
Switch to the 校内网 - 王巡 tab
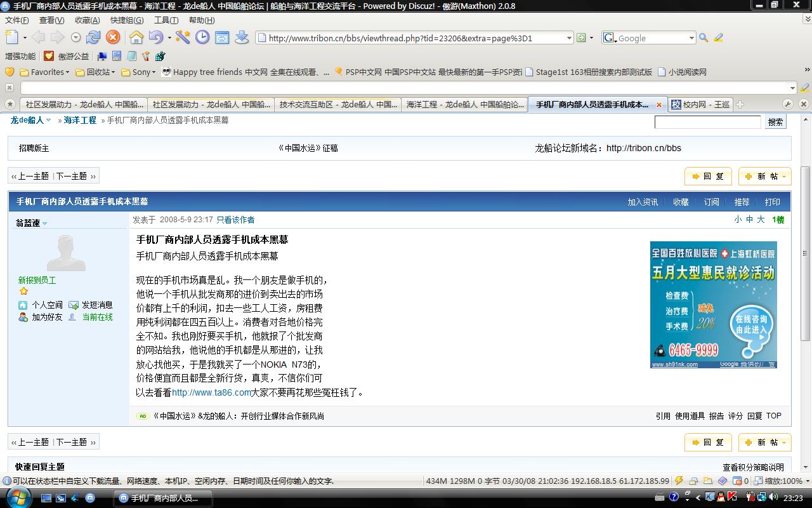coord(699,104)
